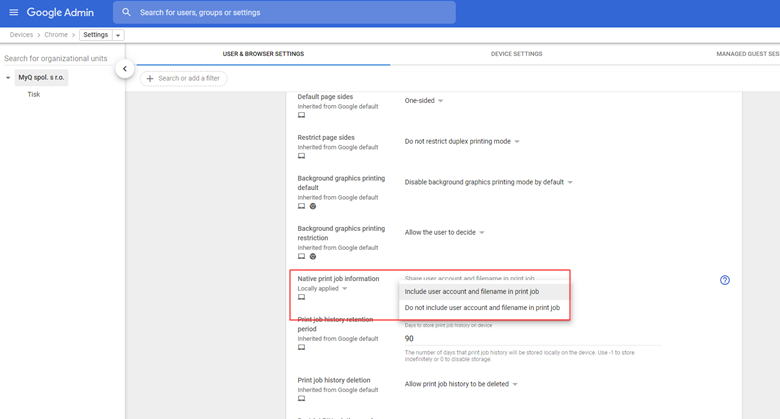Screen dimensions: 780x419
Task: Collapse the organizational units side panel
Action: click(x=124, y=69)
